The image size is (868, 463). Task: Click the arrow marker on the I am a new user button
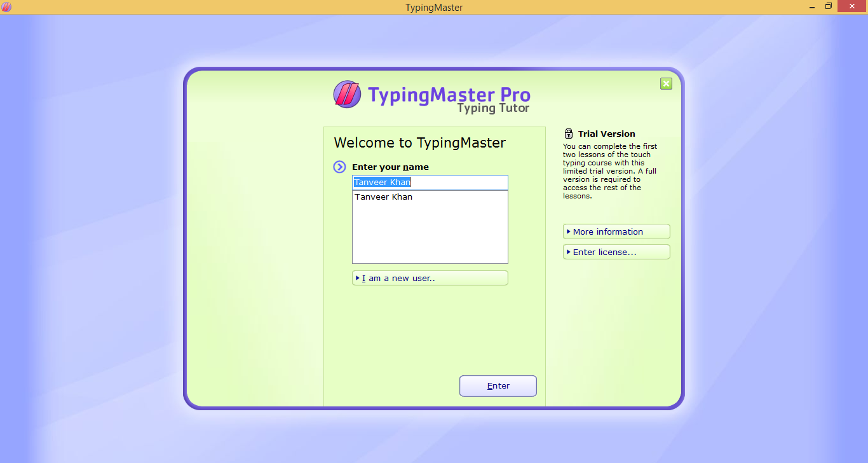pos(358,277)
